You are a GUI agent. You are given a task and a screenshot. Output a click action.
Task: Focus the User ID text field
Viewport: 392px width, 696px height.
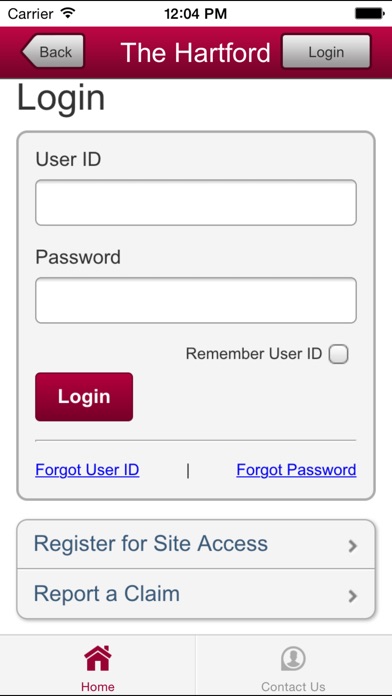tap(196, 202)
